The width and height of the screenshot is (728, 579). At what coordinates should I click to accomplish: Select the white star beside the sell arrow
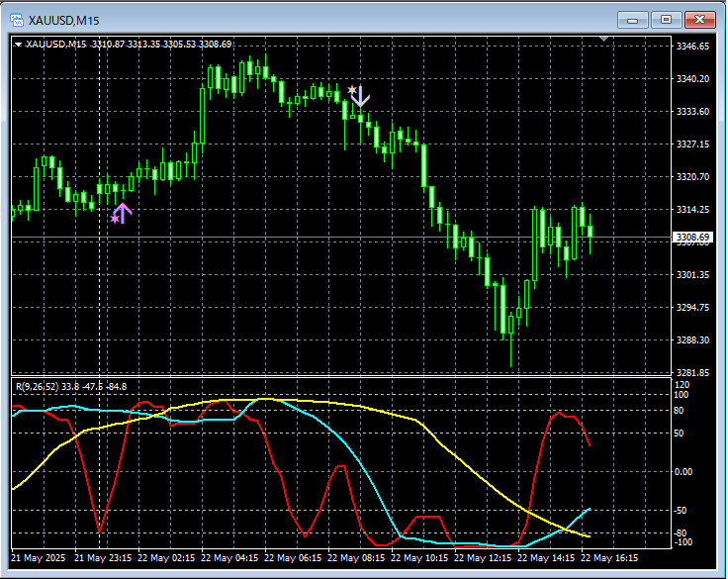point(352,90)
